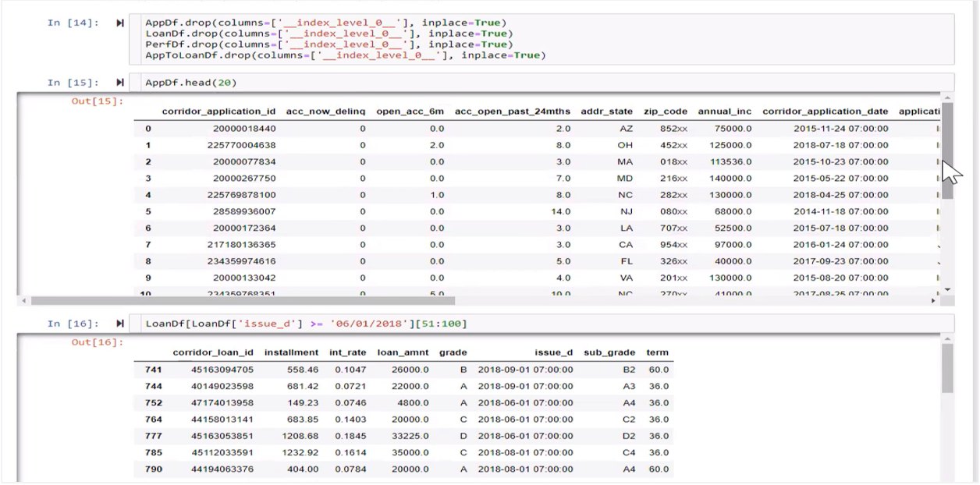
Task: Click the Out[15] output prompt label
Action: tap(98, 101)
